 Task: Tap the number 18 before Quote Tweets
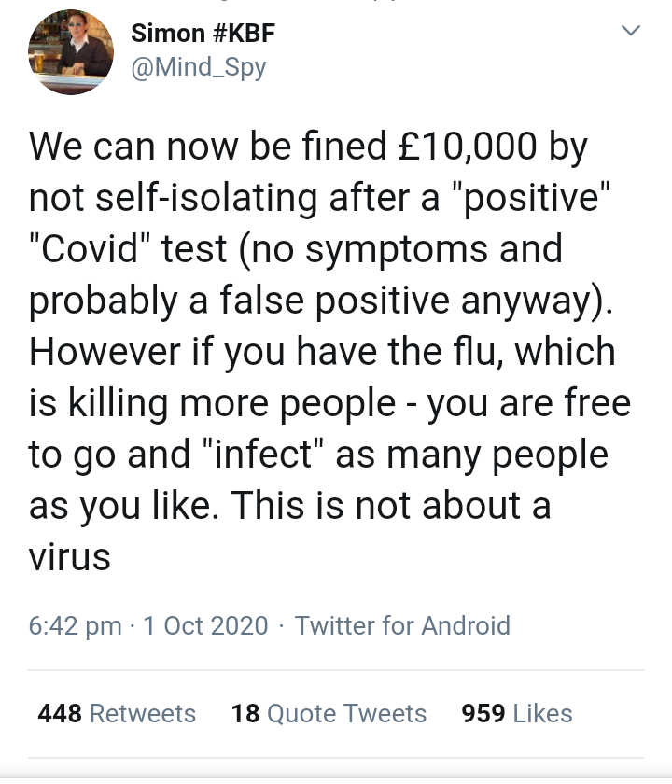tap(245, 713)
